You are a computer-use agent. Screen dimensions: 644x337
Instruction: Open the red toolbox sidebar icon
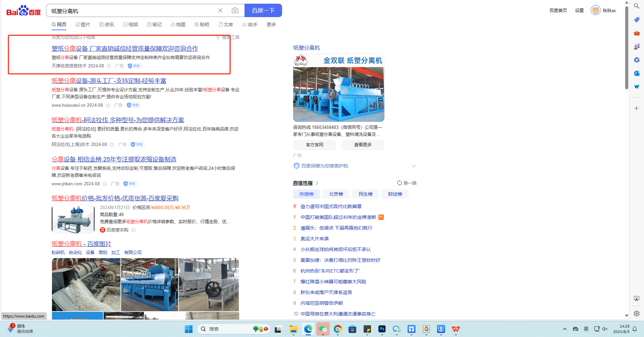point(637,33)
